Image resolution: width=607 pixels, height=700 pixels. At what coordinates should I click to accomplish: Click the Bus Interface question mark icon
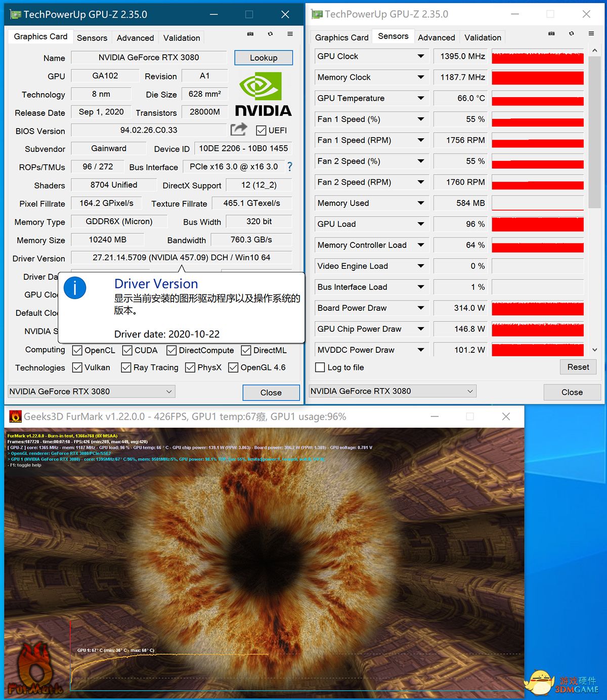coord(290,167)
